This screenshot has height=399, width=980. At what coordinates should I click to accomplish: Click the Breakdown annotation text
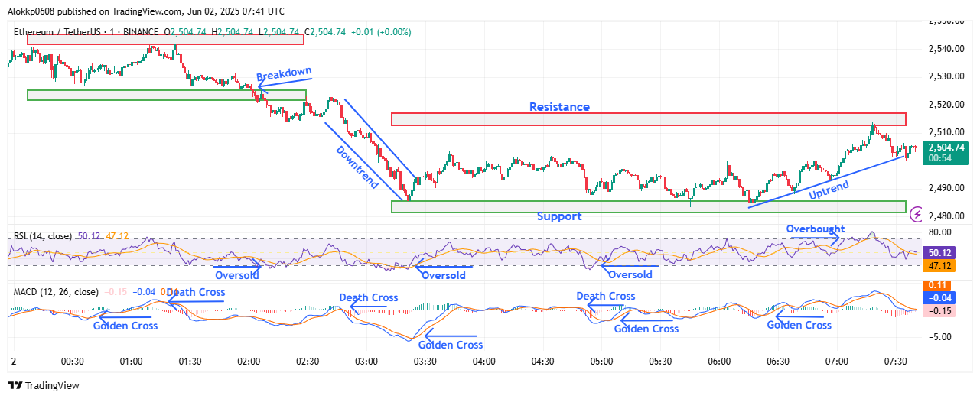tap(285, 74)
